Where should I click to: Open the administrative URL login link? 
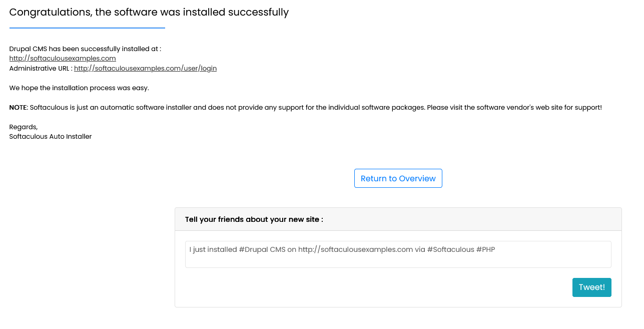[145, 68]
